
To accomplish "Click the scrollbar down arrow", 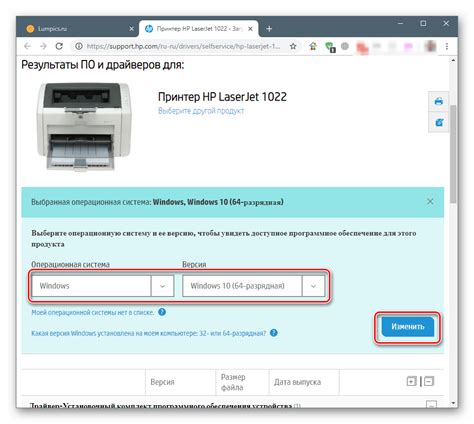I will coord(453,403).
